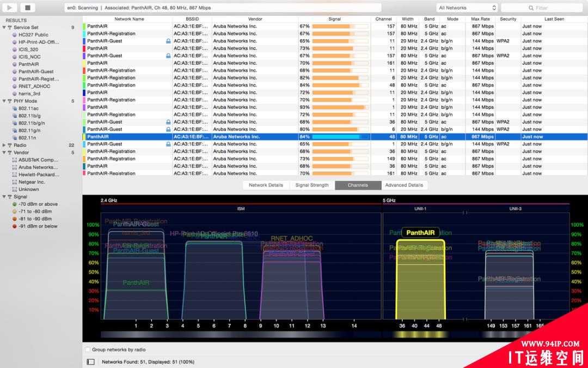Toggle the sidebar with the bottom-left panel icon
Viewport: 588px width, 368px height.
(x=90, y=361)
